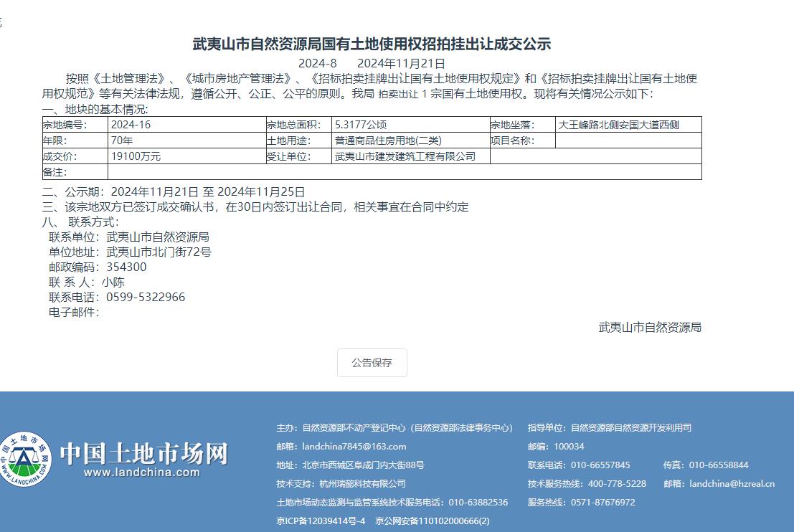Click the 京公网安备110102000666(2) link

click(432, 521)
